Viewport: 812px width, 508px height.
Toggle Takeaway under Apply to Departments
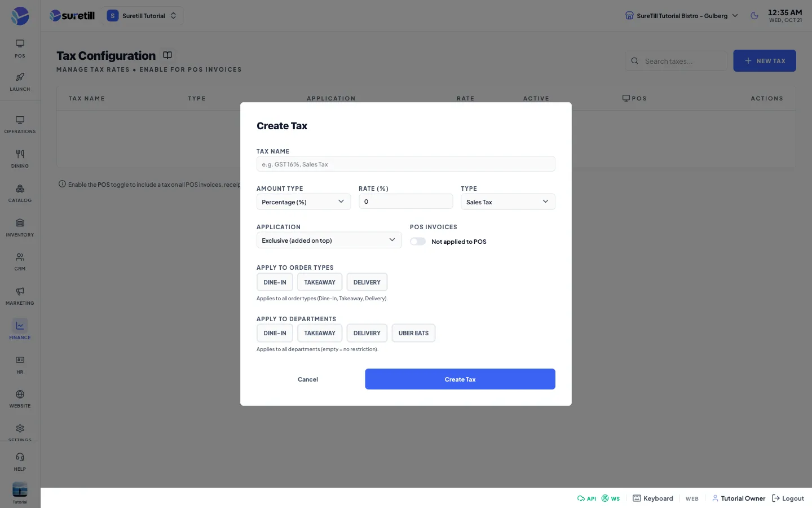click(x=320, y=333)
